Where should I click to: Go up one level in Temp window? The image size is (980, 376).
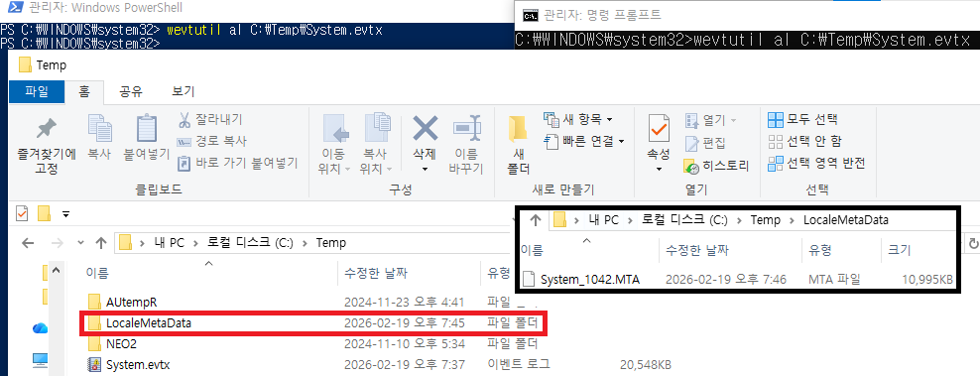pos(101,243)
